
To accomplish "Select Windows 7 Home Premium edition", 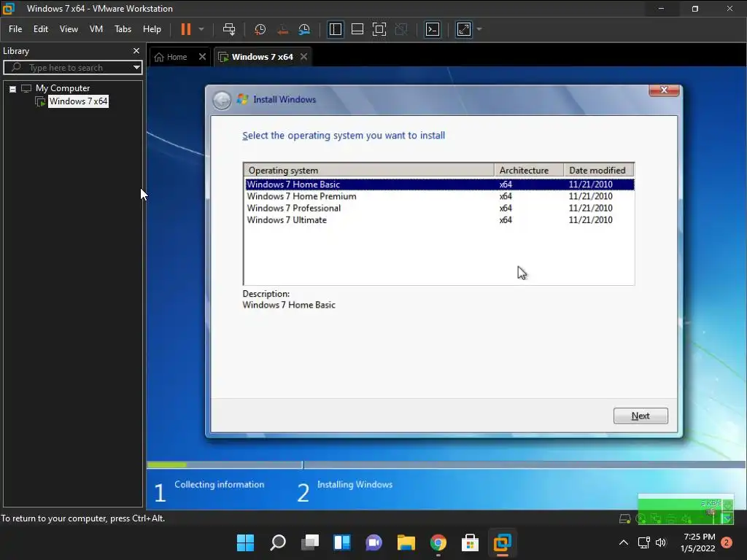I will tap(440, 196).
